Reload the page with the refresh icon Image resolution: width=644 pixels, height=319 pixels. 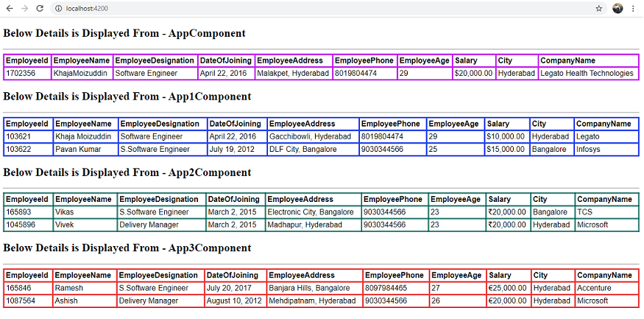(x=40, y=8)
